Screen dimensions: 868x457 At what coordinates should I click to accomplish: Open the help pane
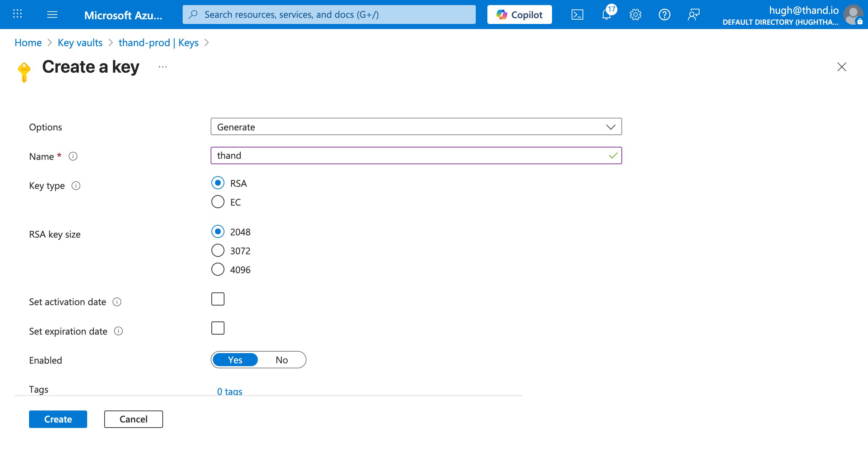[664, 15]
